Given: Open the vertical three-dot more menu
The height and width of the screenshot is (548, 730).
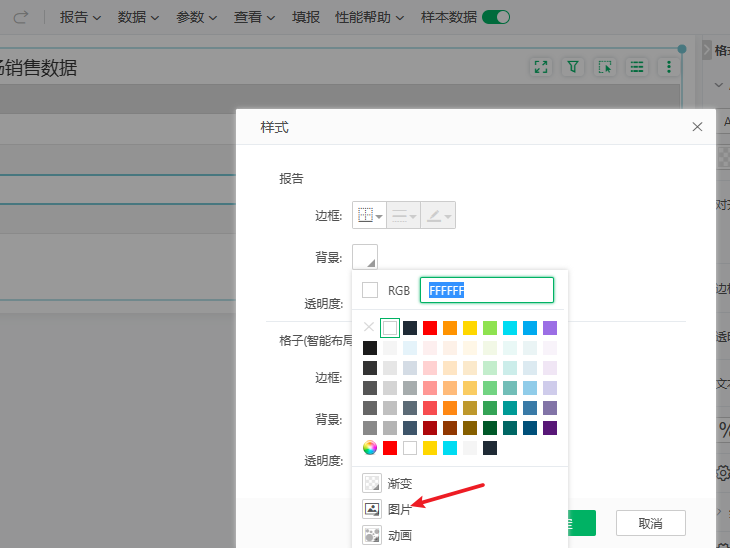Looking at the screenshot, I should (x=669, y=67).
